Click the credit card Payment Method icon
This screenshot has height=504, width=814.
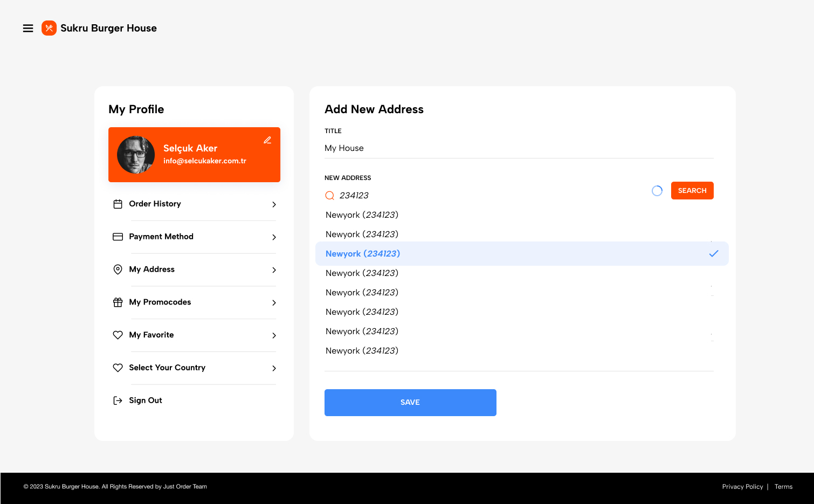point(118,237)
